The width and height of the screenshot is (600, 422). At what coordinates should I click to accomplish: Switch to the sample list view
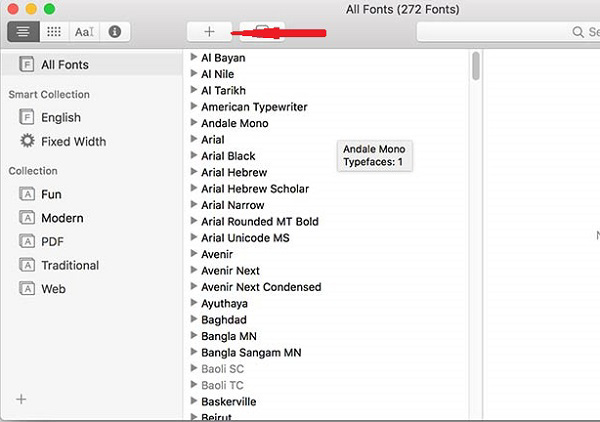tap(22, 32)
